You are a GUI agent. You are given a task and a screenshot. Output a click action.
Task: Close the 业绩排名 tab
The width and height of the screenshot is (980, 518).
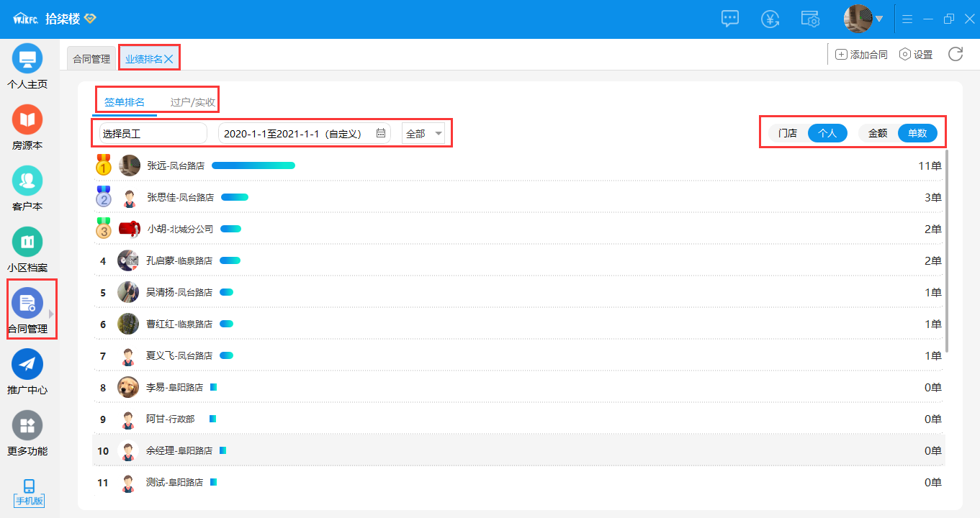(168, 59)
